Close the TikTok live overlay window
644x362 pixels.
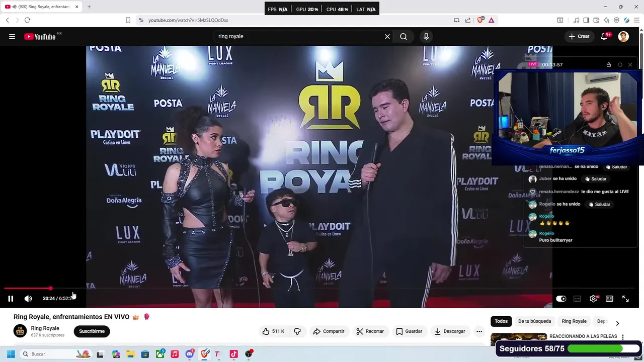(630, 64)
